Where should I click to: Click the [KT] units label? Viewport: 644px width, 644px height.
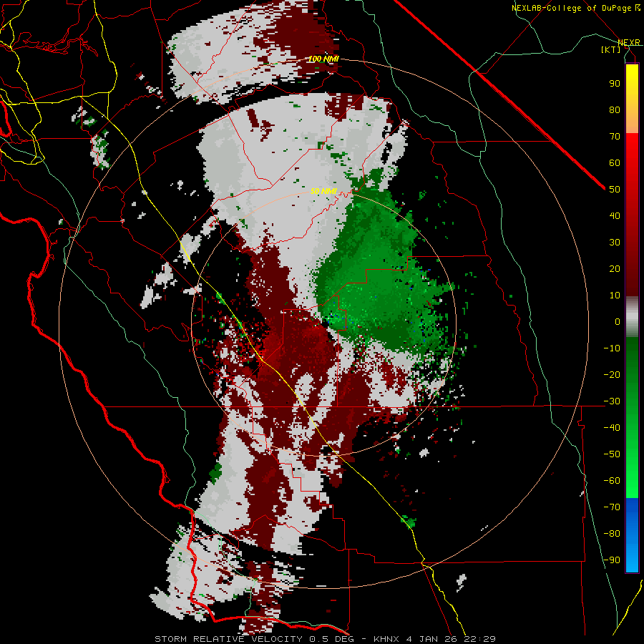click(611, 49)
